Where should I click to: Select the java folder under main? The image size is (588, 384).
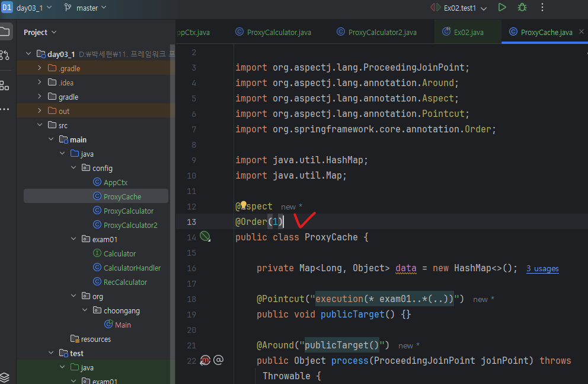[x=82, y=154]
